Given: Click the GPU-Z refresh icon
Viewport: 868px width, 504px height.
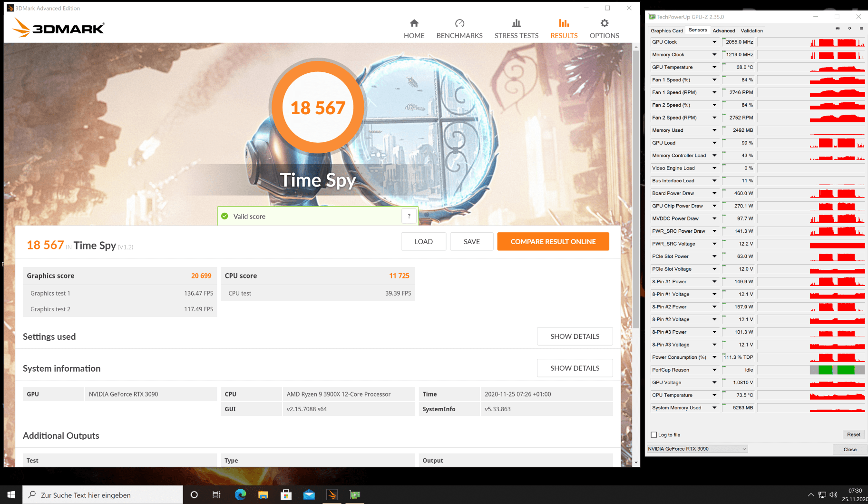Looking at the screenshot, I should point(849,29).
